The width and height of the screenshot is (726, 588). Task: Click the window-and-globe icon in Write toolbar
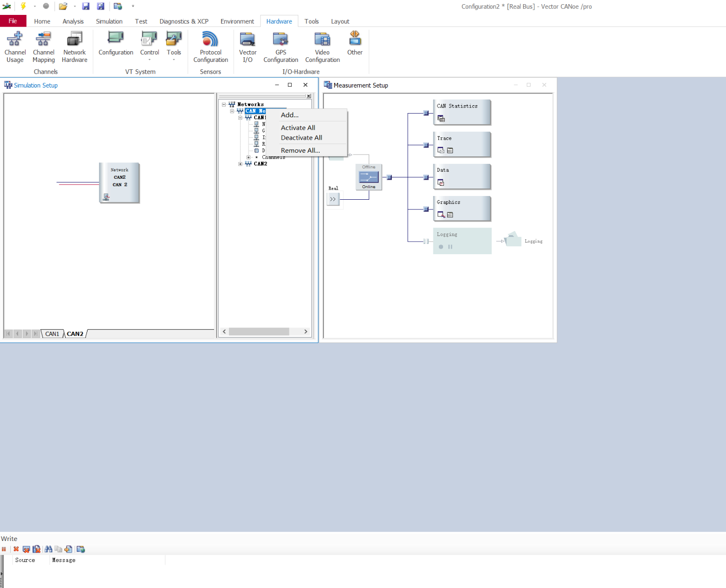81,549
